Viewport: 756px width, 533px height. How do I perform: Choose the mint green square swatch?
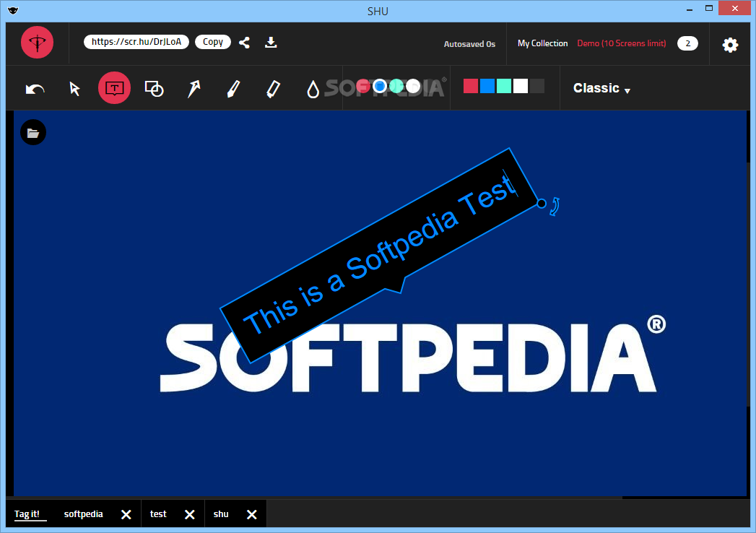(504, 86)
